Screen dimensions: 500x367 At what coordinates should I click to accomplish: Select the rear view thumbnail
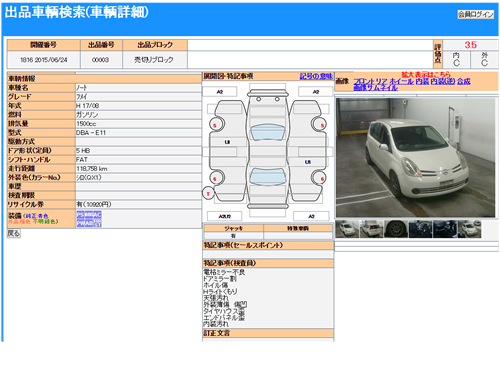point(372,229)
